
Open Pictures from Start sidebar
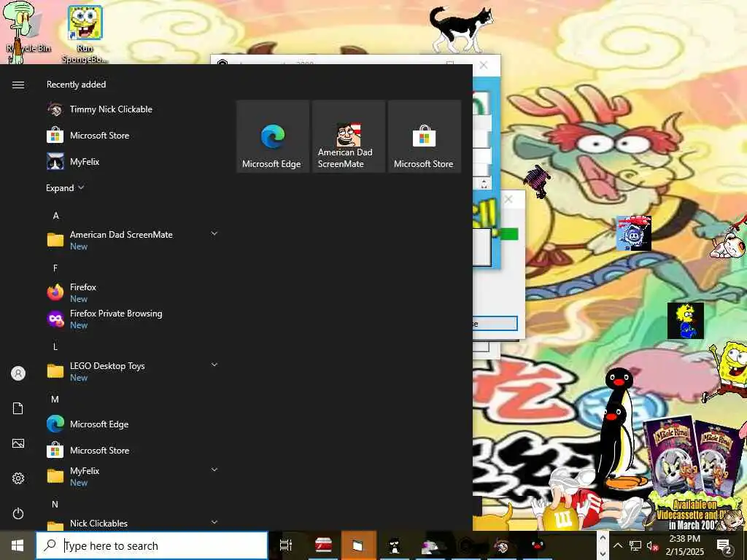coord(18,443)
